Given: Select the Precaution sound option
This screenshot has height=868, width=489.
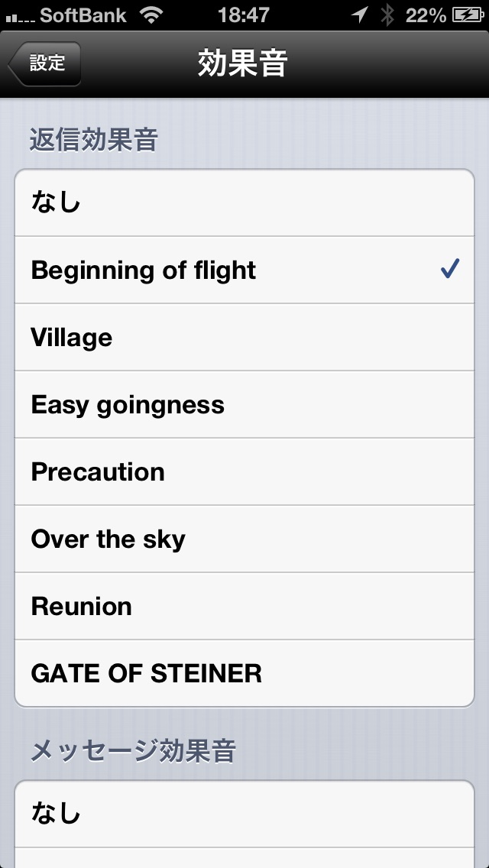Looking at the screenshot, I should point(244,471).
